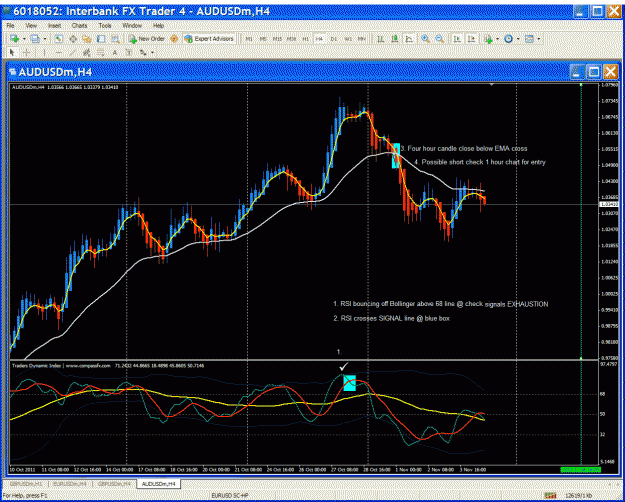Launch the MetaEditor icon
Image resolution: width=625 pixels, height=502 pixels.
[x=174, y=39]
